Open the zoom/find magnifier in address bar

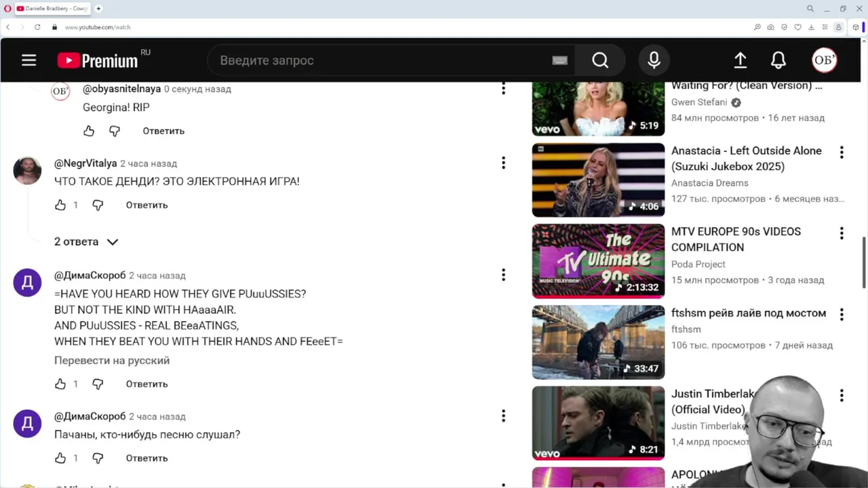coord(757,27)
